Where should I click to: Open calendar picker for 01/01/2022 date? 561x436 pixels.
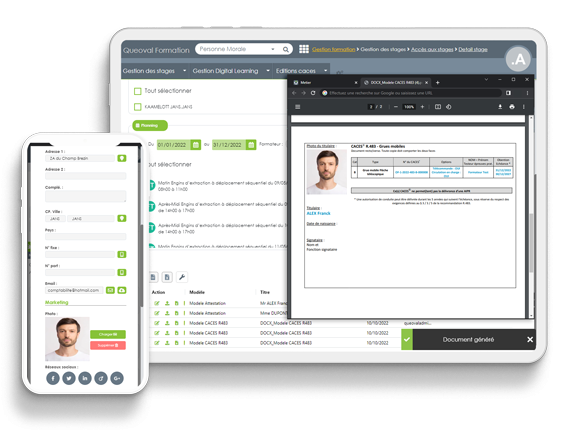click(x=196, y=145)
